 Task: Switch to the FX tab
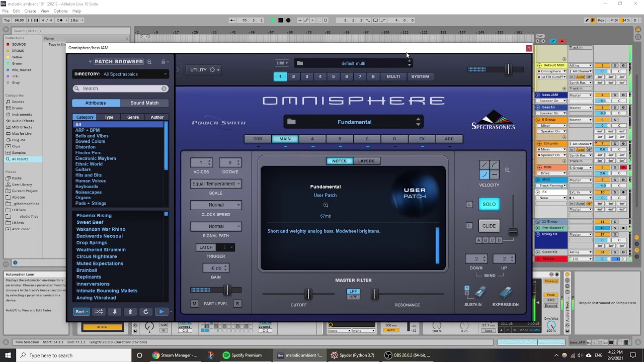(x=422, y=139)
